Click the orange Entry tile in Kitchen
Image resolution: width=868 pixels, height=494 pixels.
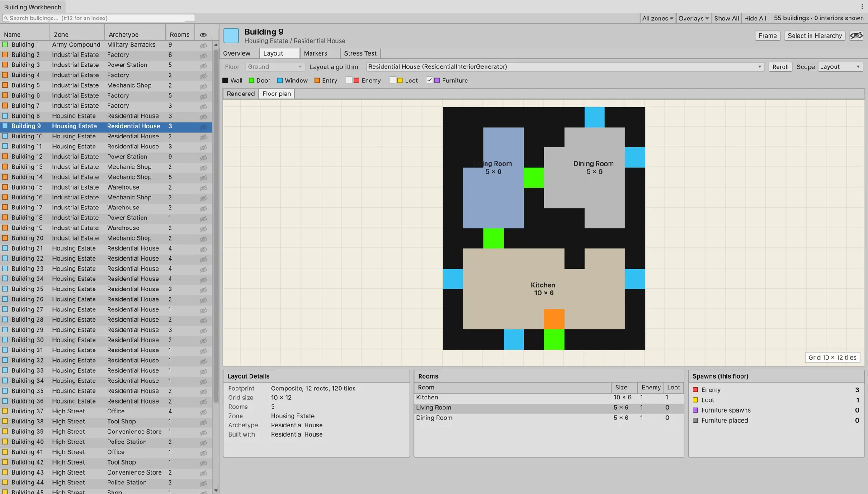click(554, 319)
